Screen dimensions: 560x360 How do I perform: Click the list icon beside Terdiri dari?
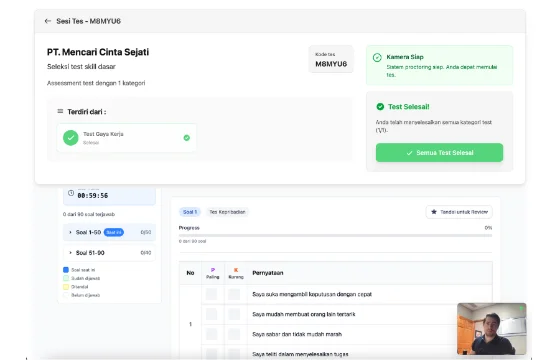(60, 111)
